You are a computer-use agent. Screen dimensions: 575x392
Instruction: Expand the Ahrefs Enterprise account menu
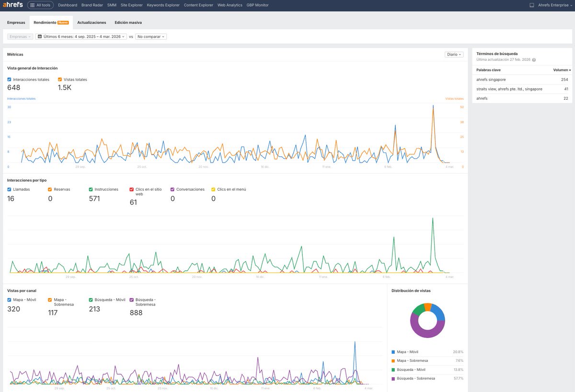(x=554, y=5)
